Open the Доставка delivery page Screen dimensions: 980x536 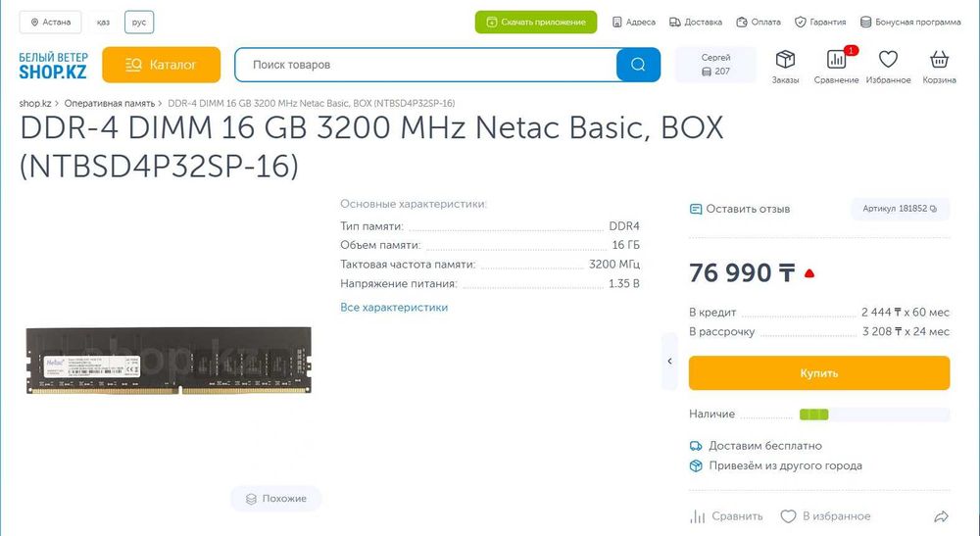coord(696,22)
